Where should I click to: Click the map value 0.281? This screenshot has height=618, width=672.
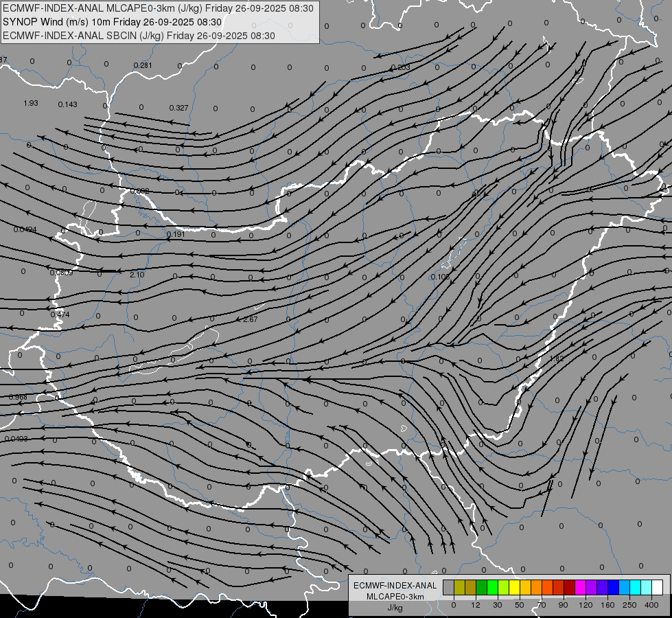point(143,65)
